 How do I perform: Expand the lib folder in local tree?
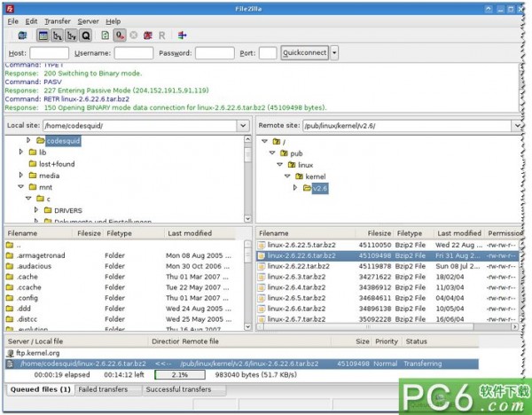pos(21,152)
